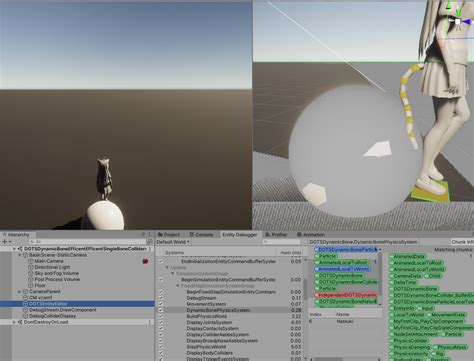Switch to the Project tab
The height and width of the screenshot is (361, 474).
(169, 235)
